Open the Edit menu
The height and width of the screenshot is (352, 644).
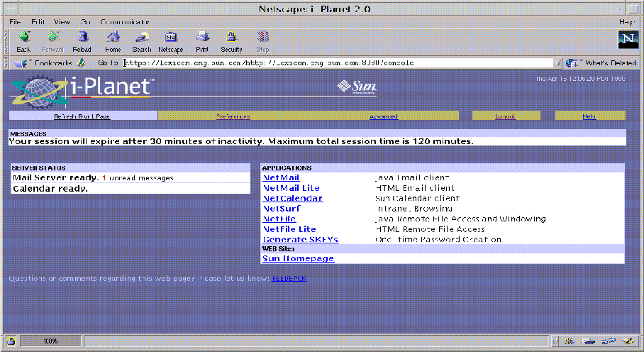(x=38, y=22)
